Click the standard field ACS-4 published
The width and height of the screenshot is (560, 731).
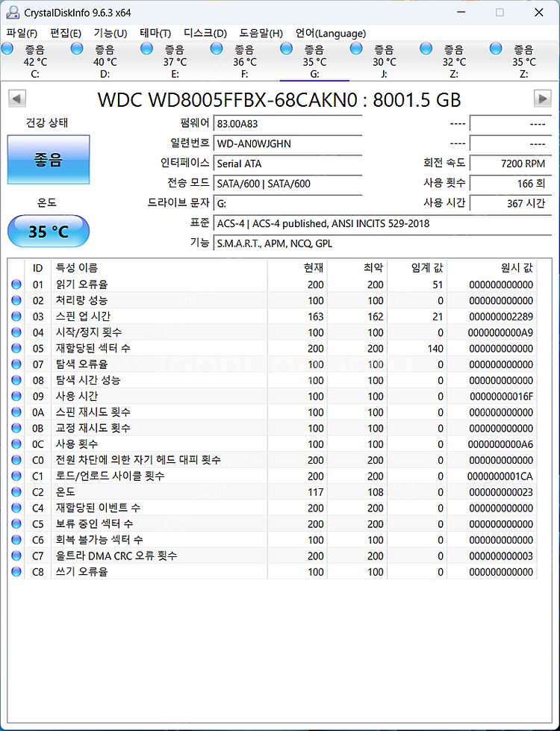point(382,224)
